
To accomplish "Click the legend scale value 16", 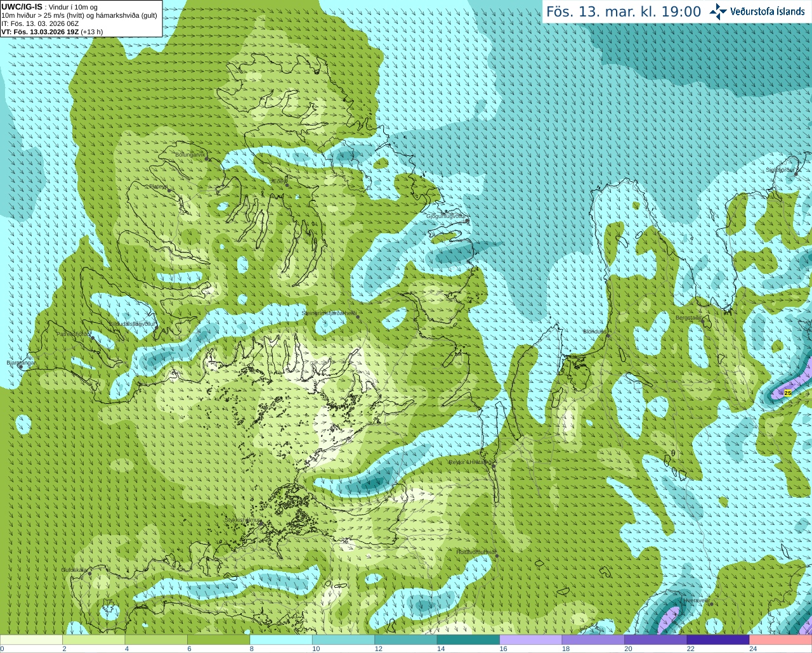I will tap(504, 649).
